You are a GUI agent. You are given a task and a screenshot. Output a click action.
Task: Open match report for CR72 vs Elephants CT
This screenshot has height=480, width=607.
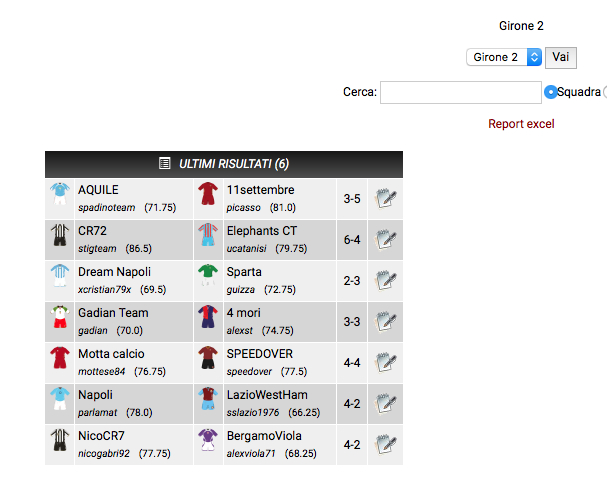click(x=384, y=239)
